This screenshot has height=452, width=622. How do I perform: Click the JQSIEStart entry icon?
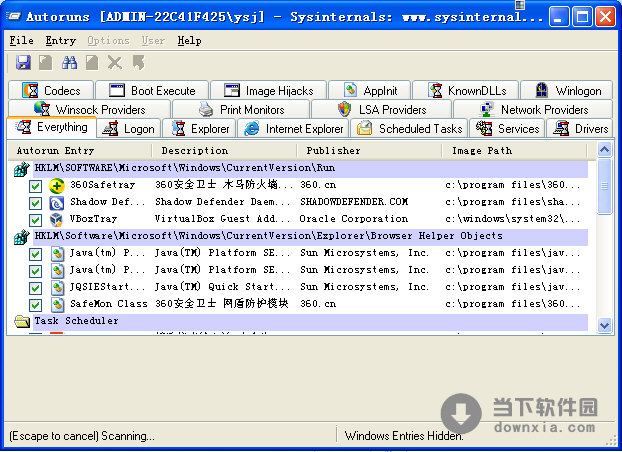58,287
